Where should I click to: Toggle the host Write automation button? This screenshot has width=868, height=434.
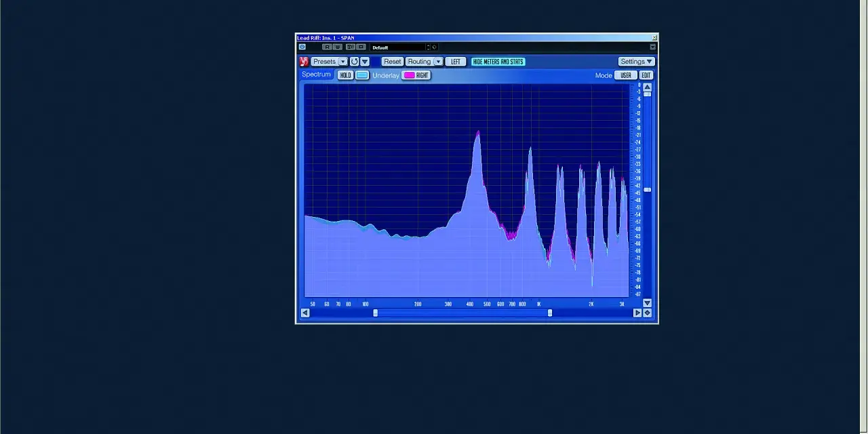[338, 47]
